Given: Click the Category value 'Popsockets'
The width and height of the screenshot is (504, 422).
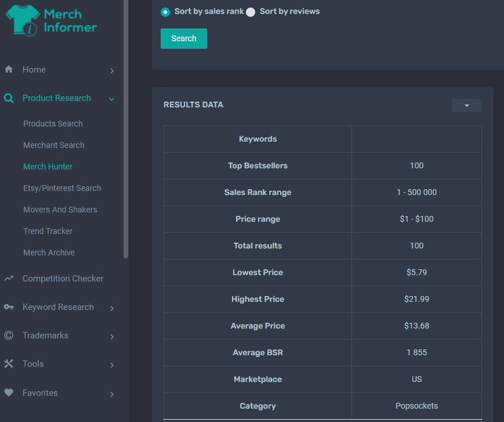Looking at the screenshot, I should 416,406.
